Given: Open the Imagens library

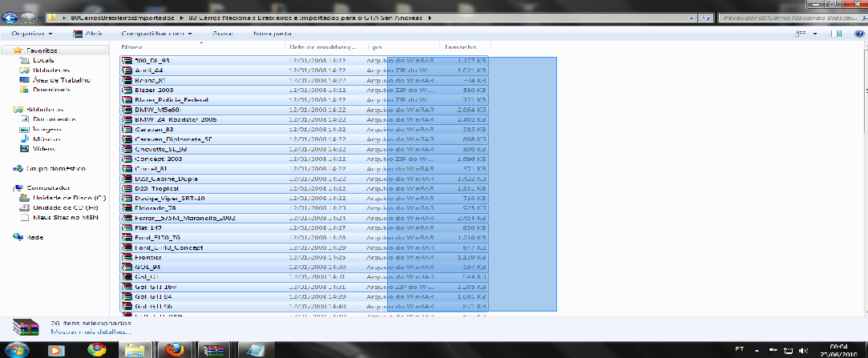Looking at the screenshot, I should (46, 130).
